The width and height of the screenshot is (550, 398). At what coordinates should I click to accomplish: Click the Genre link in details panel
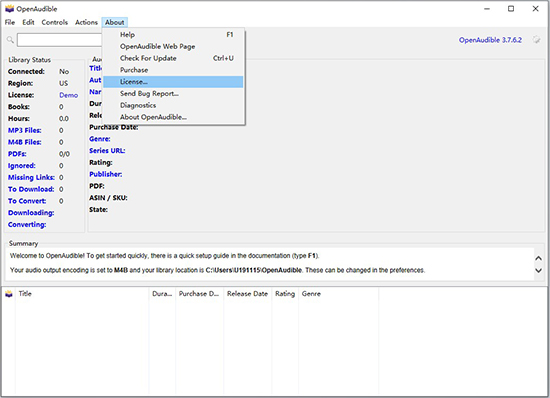(100, 139)
